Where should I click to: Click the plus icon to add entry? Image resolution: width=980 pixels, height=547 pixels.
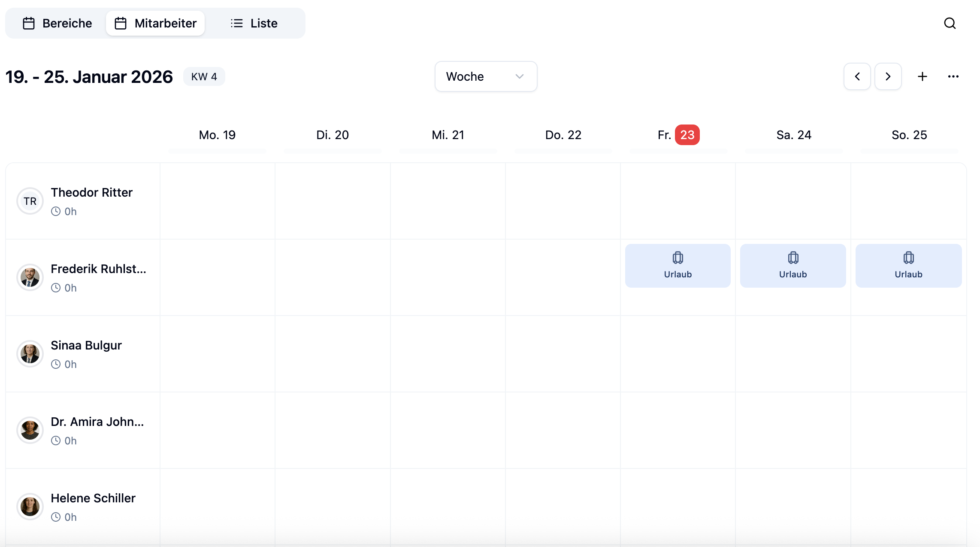pos(922,76)
